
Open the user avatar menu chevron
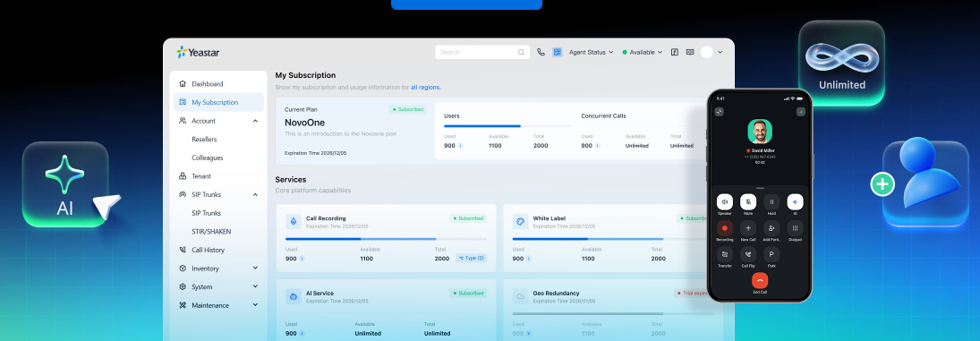(x=720, y=53)
